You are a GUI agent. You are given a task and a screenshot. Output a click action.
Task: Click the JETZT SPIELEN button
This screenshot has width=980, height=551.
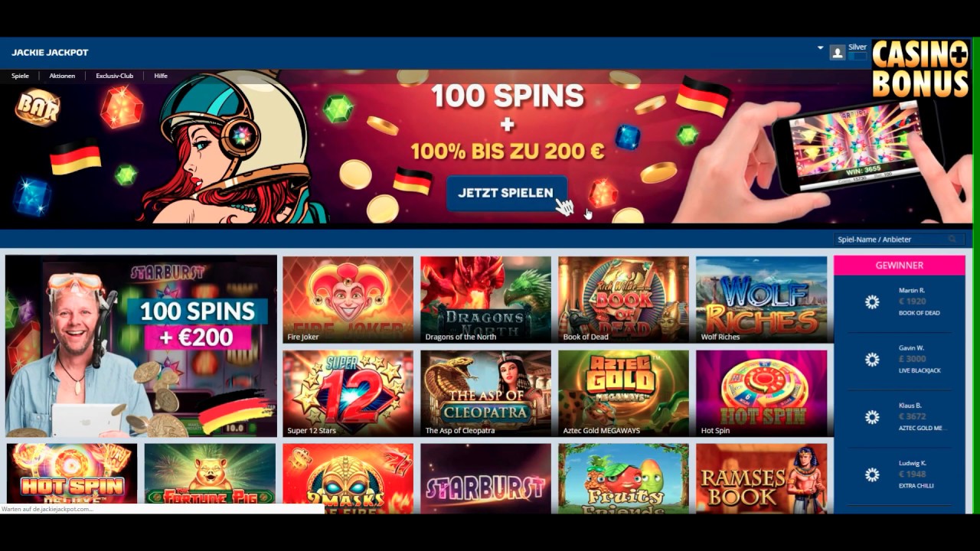tap(506, 193)
